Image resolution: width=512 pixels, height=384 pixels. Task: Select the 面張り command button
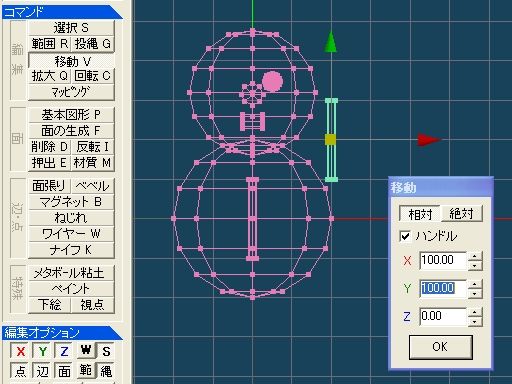click(50, 186)
